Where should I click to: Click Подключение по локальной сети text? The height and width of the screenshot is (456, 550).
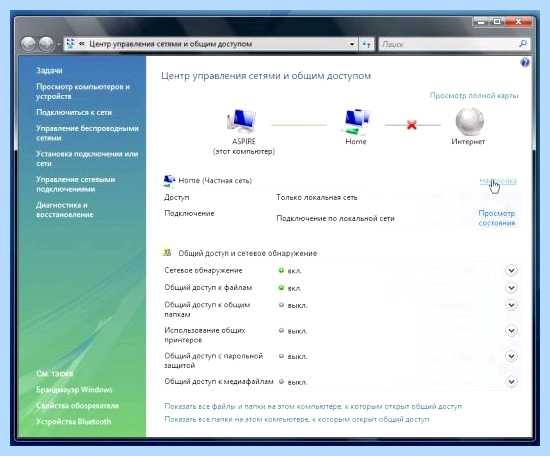coord(335,219)
